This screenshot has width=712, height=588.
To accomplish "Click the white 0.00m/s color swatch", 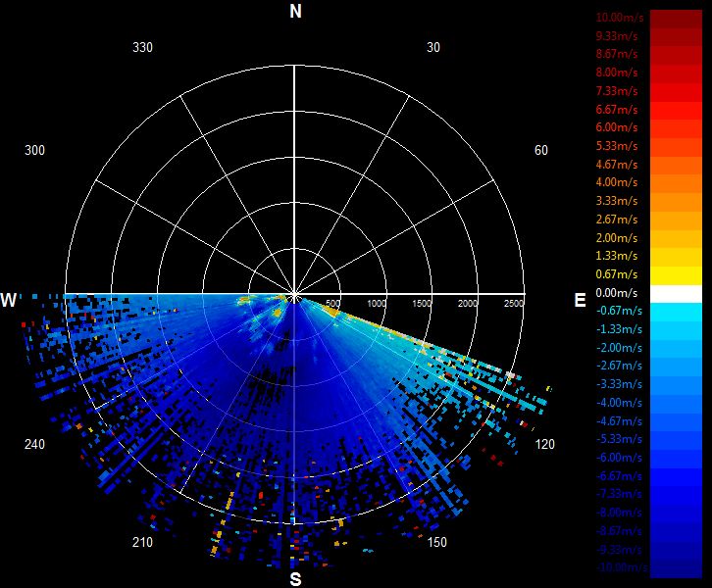I will pos(676,294).
